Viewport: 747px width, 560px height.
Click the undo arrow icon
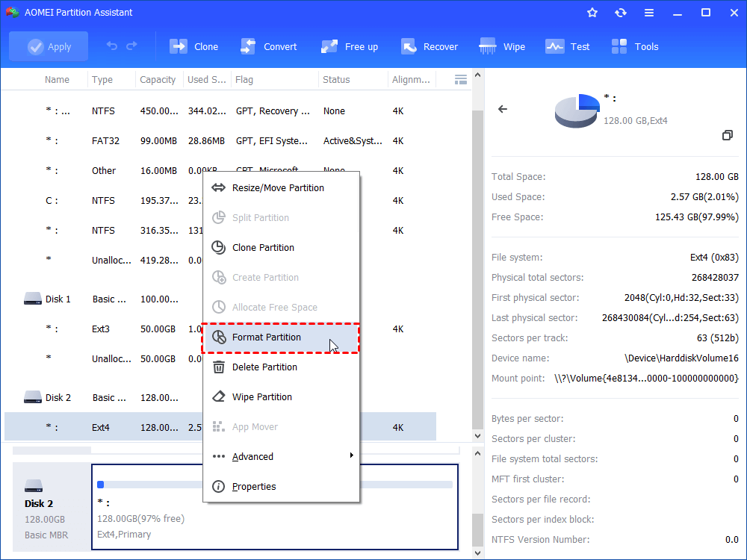click(112, 46)
